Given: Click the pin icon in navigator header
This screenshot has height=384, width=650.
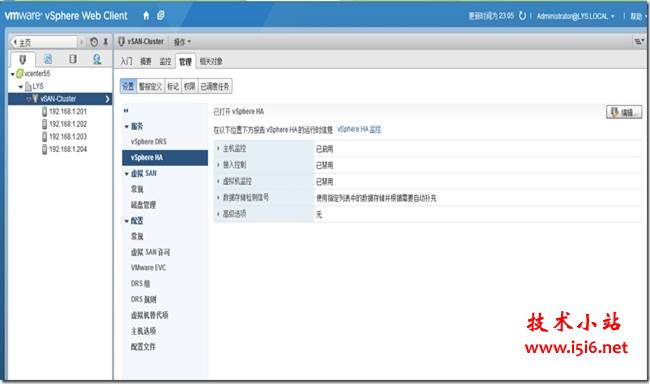Looking at the screenshot, I should (106, 42).
